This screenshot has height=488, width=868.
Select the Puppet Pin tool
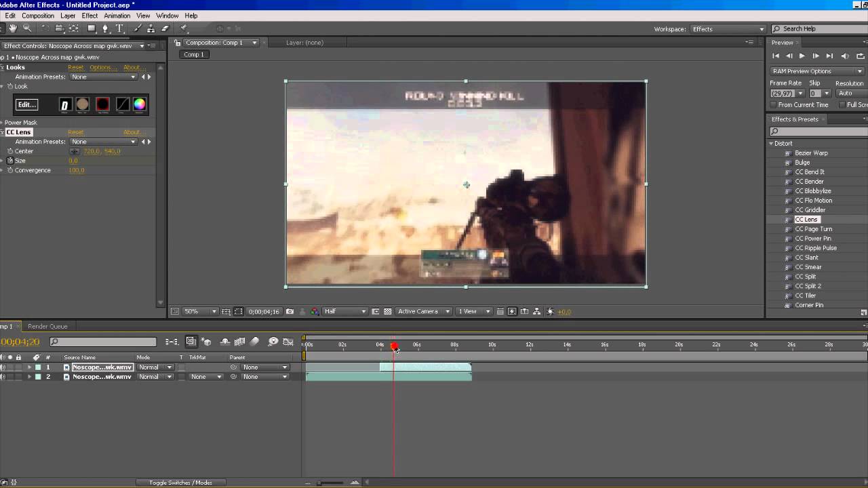[x=184, y=28]
